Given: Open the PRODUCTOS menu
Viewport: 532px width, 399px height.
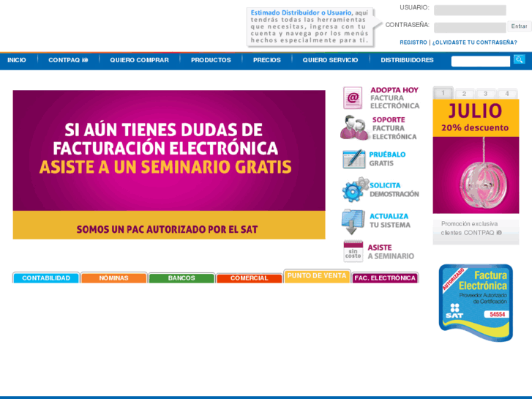Looking at the screenshot, I should [x=211, y=60].
